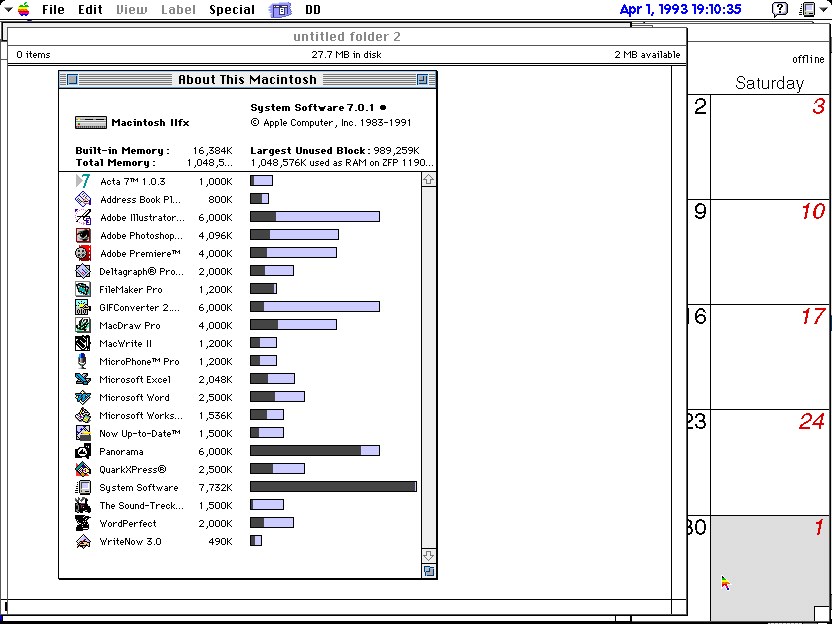832x624 pixels.
Task: Click the 27.7 MB in disk text
Action: click(x=346, y=55)
